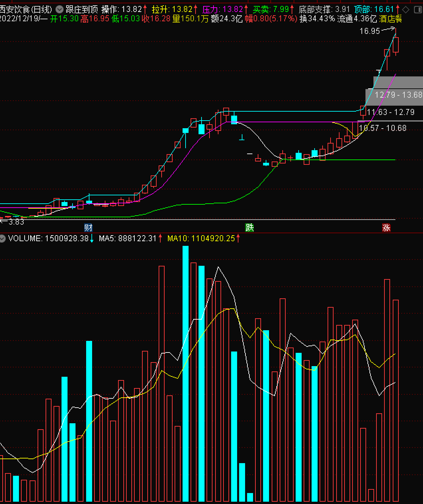Click the 流通4.36亿 float shares text
Image resolution: width=423 pixels, height=504 pixels.
tap(357, 19)
